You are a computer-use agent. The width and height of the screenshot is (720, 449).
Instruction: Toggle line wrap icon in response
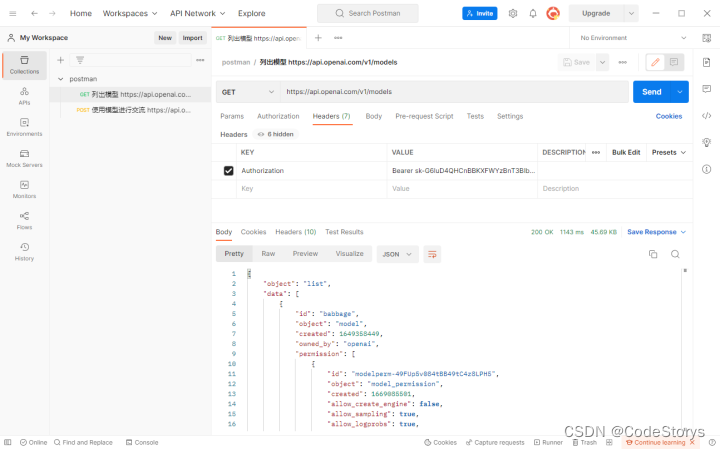432,254
